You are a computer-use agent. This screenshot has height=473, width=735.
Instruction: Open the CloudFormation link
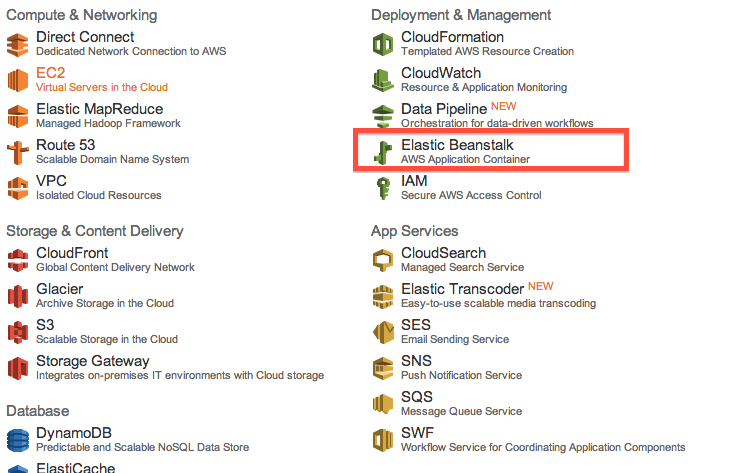tap(452, 37)
